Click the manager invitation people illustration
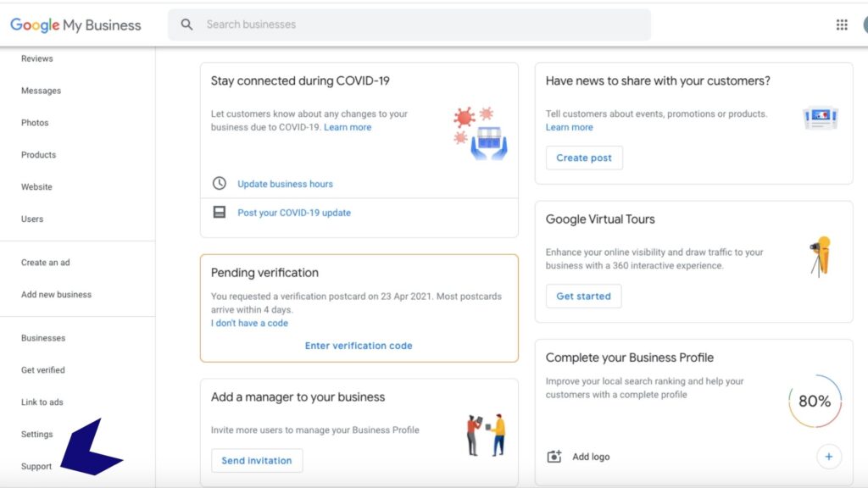Viewport: 868px width, 488px height. click(x=486, y=435)
